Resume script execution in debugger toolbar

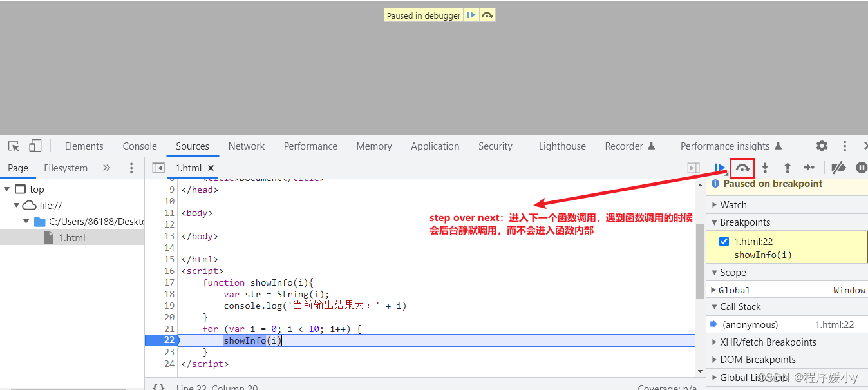720,168
